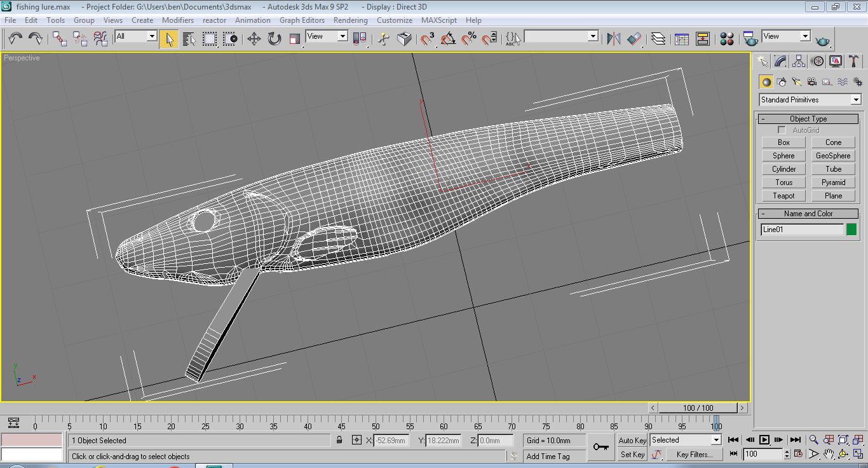
Task: Open the Layer Manager icon
Action: coord(658,39)
